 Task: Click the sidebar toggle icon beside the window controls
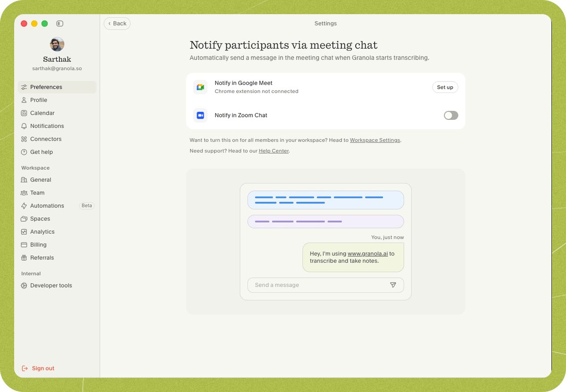point(59,24)
